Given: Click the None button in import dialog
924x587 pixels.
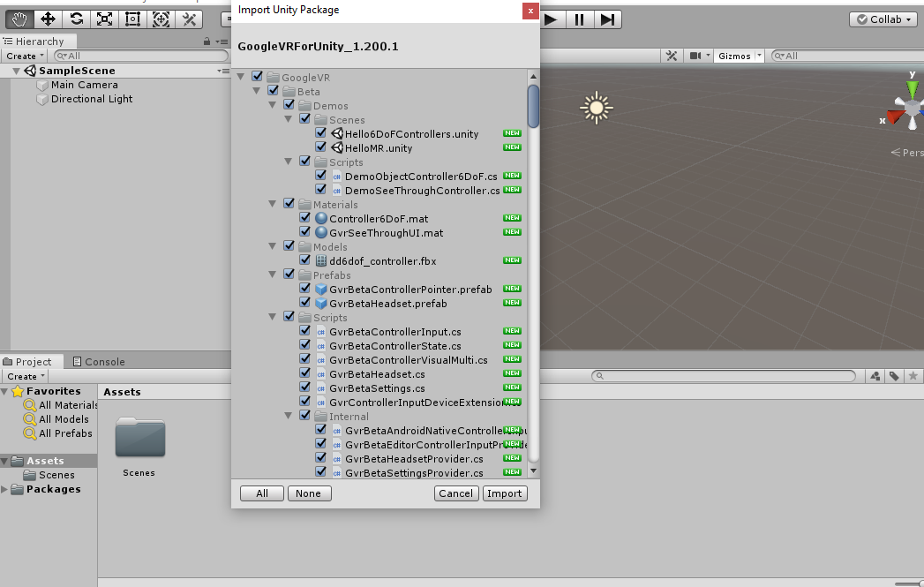Looking at the screenshot, I should pos(310,494).
